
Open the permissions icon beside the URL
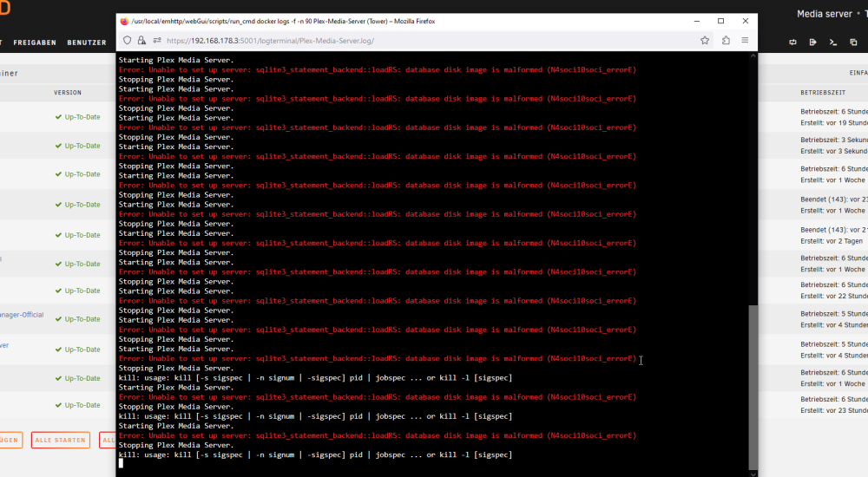pos(157,41)
